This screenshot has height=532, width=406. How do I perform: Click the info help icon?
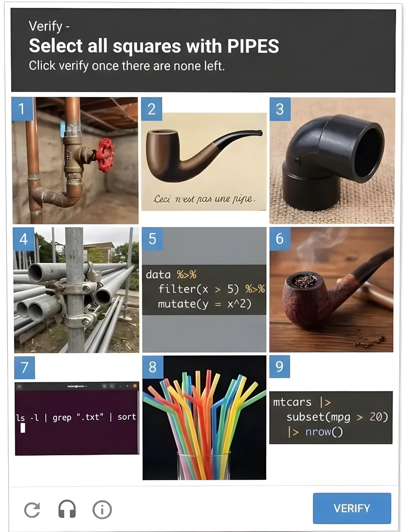point(102,509)
